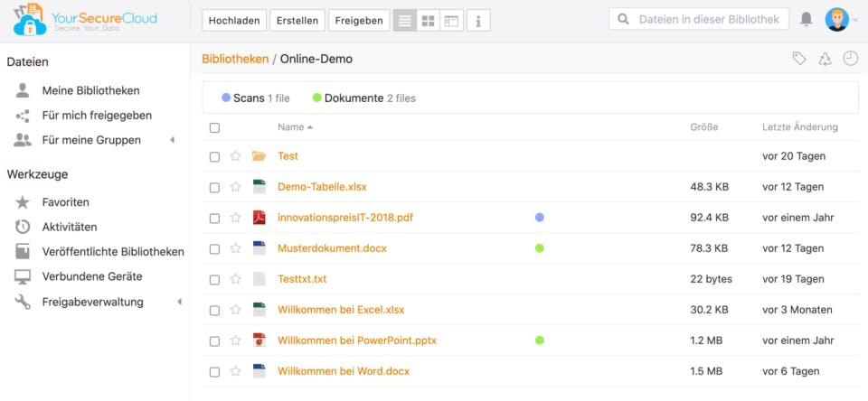Expand the Freigabeverwaltung arrow
The image size is (868, 401).
coord(179,302)
